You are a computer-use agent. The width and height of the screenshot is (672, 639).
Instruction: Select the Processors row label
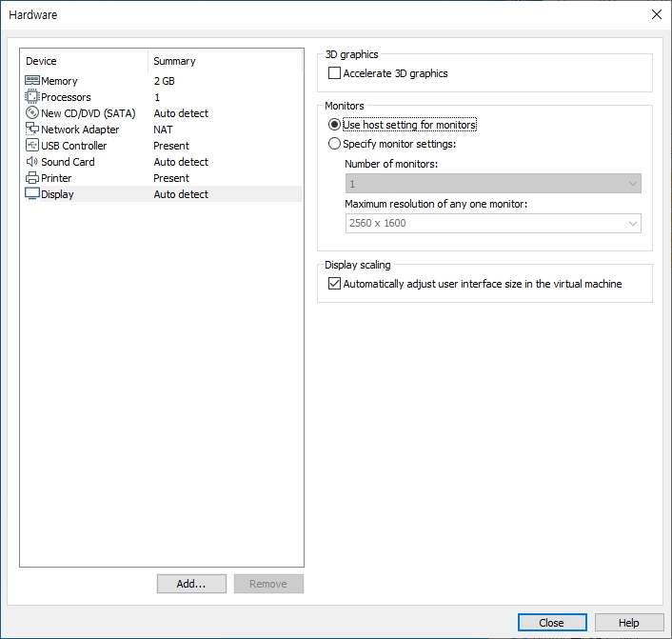point(66,97)
